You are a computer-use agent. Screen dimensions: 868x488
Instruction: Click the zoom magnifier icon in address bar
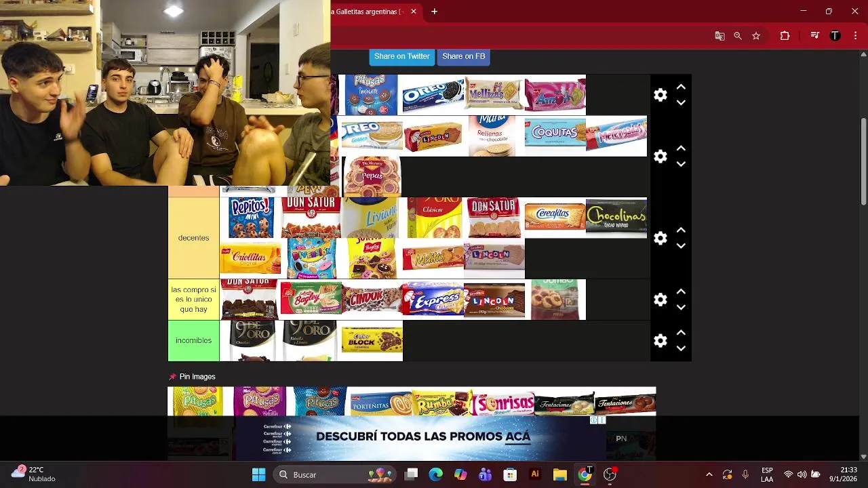(738, 36)
